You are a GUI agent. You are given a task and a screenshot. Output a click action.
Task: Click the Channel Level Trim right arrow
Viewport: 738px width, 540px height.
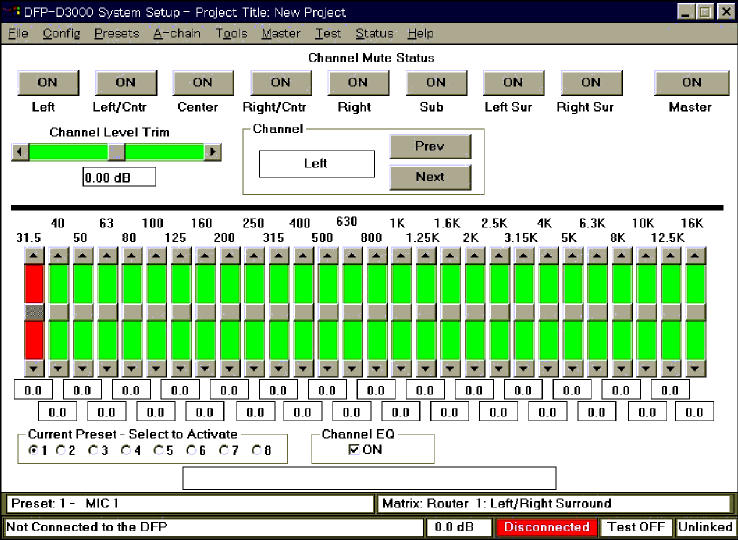[x=212, y=152]
